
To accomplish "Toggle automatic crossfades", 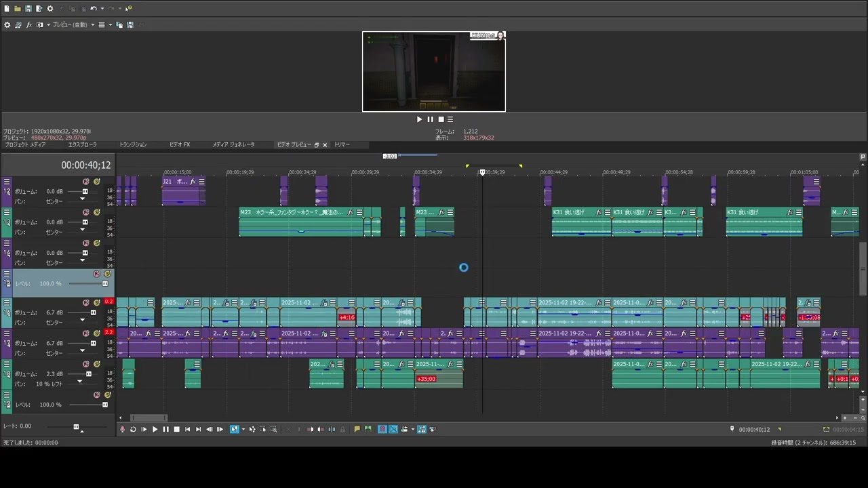I will [x=393, y=429].
